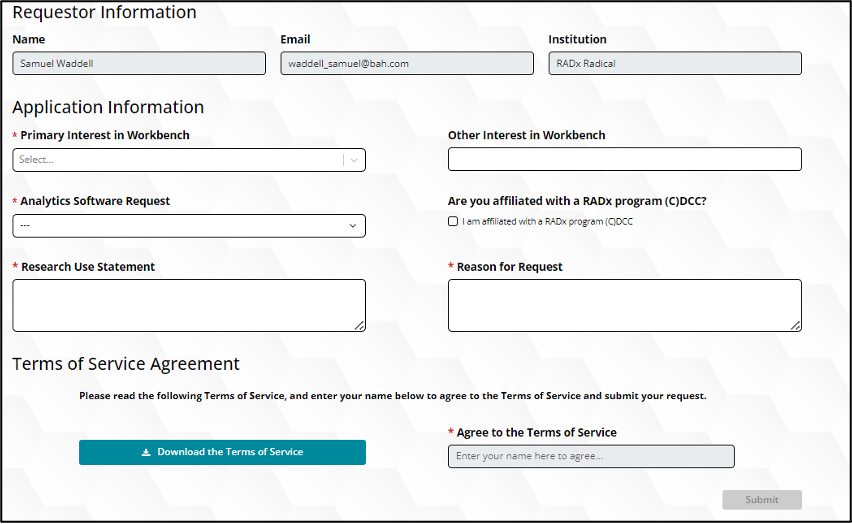Click the Application Information section heading

[x=108, y=107]
